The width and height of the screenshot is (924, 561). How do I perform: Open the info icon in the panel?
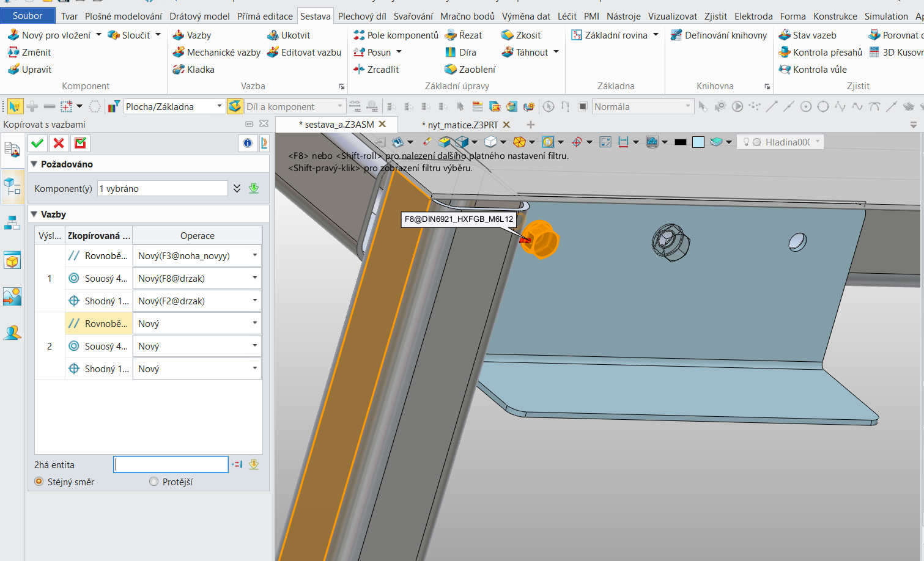pos(248,143)
